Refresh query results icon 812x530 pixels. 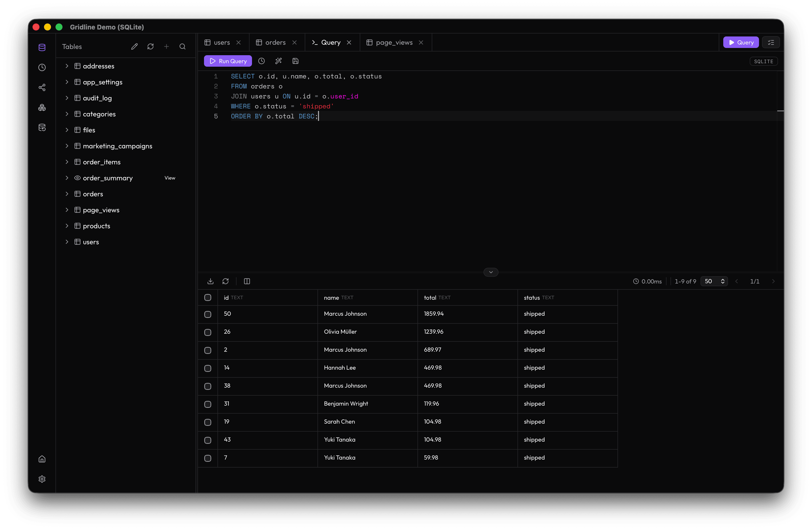pos(225,281)
